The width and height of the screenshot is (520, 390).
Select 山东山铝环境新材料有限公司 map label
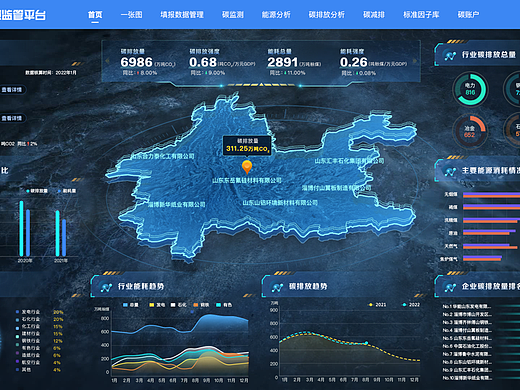(x=280, y=203)
